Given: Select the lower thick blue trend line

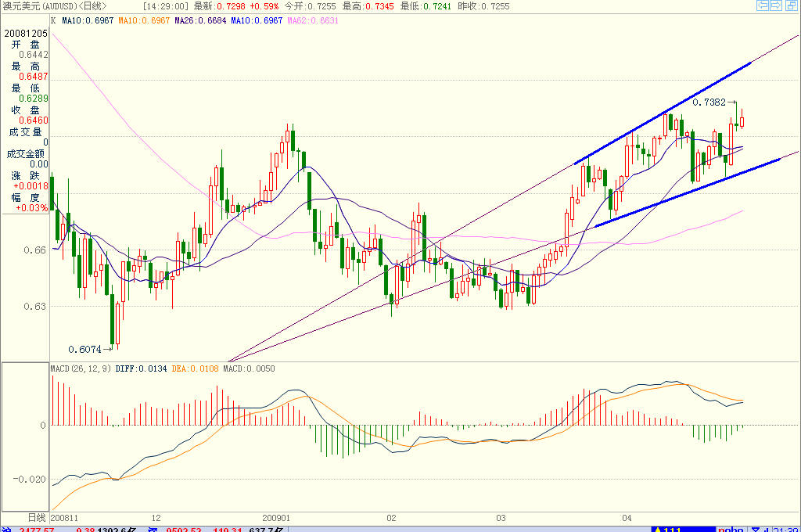Looking at the screenshot, I should tap(688, 192).
